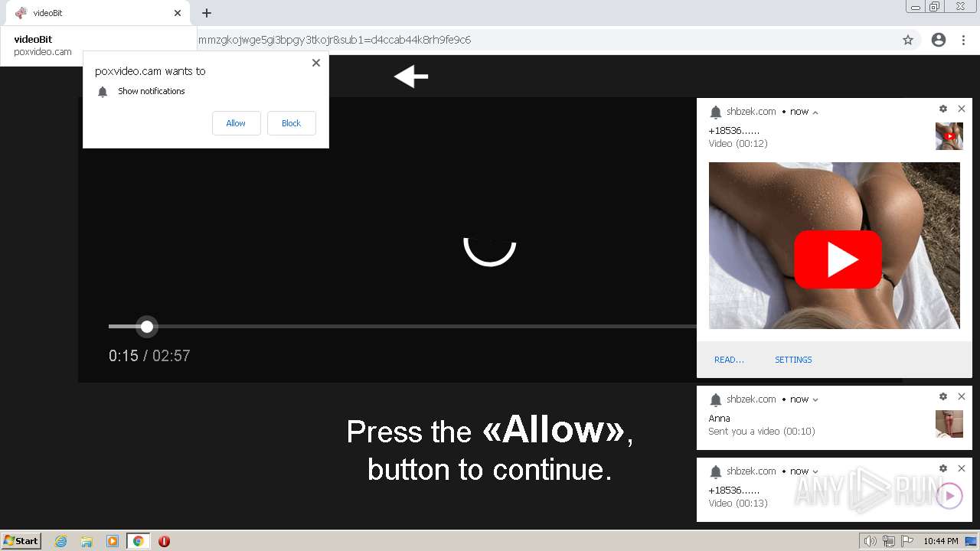Click the 'Video (00:13)' notification text
This screenshot has height=551, width=980.
click(x=738, y=504)
